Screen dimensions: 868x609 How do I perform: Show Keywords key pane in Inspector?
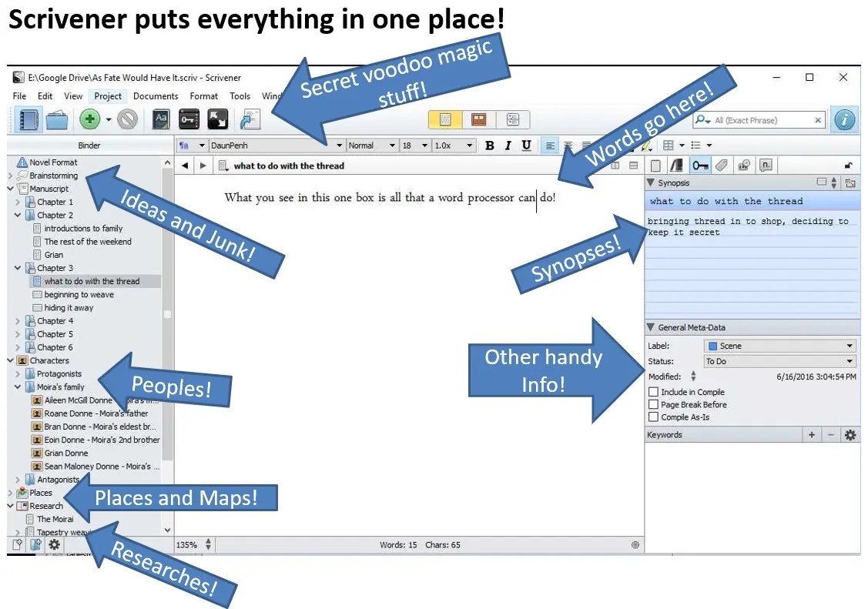(x=699, y=166)
